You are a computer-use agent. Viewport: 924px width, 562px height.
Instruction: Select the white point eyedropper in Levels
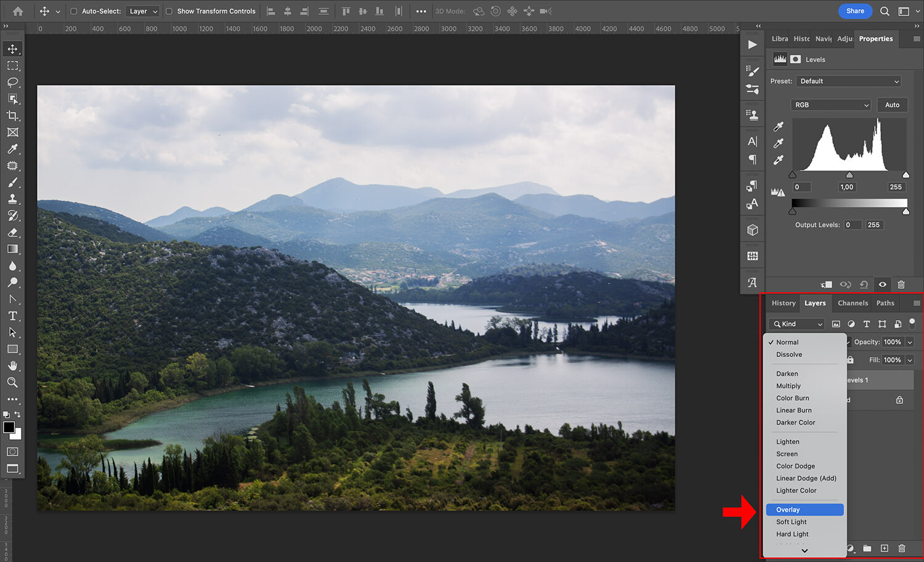click(778, 159)
